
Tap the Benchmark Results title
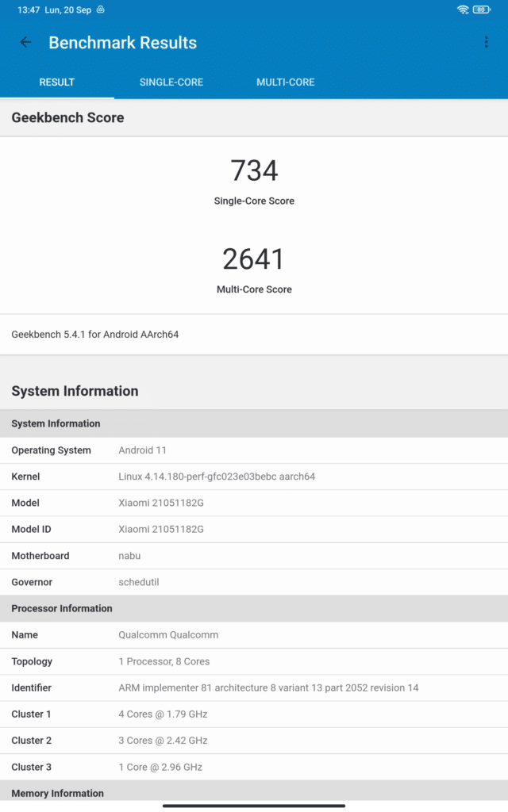coord(123,43)
